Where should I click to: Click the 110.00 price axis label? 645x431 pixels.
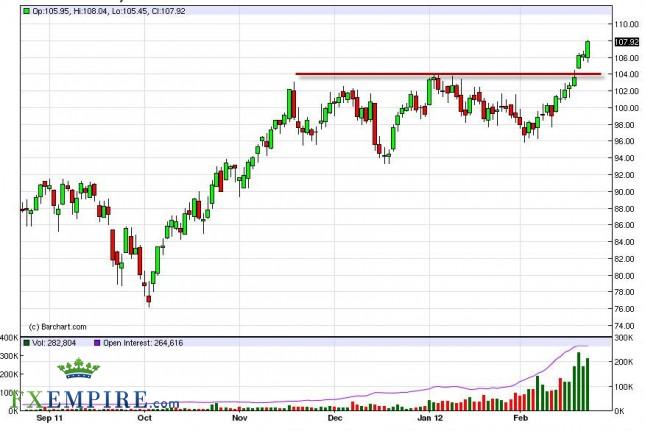[626, 24]
